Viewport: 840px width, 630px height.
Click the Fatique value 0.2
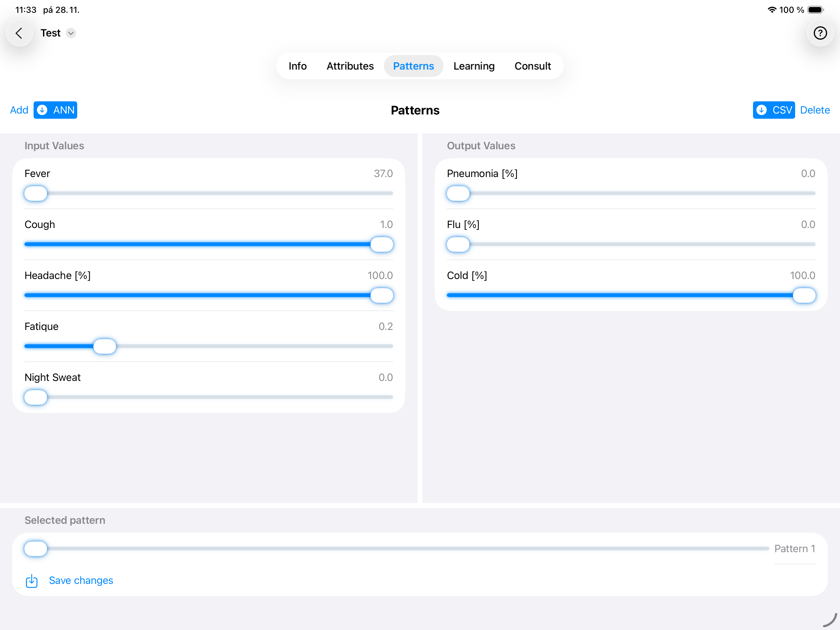click(386, 327)
